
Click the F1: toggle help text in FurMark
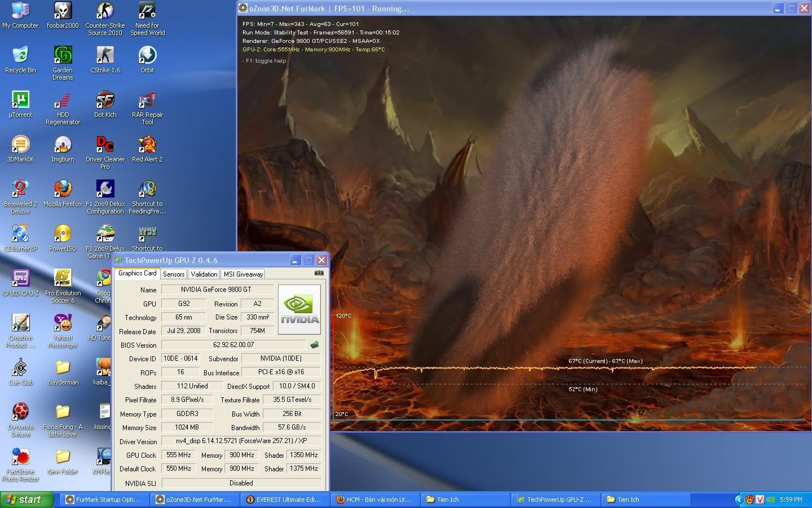click(x=264, y=61)
